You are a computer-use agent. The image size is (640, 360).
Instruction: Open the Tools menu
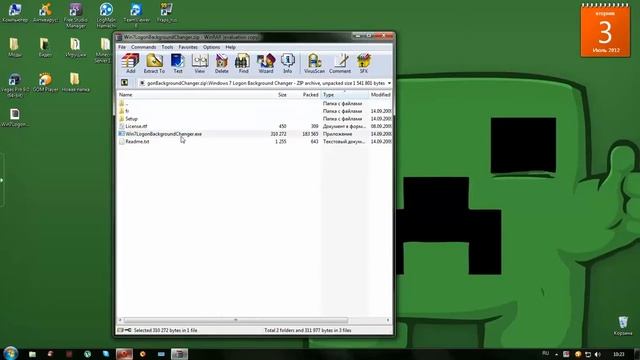point(167,47)
